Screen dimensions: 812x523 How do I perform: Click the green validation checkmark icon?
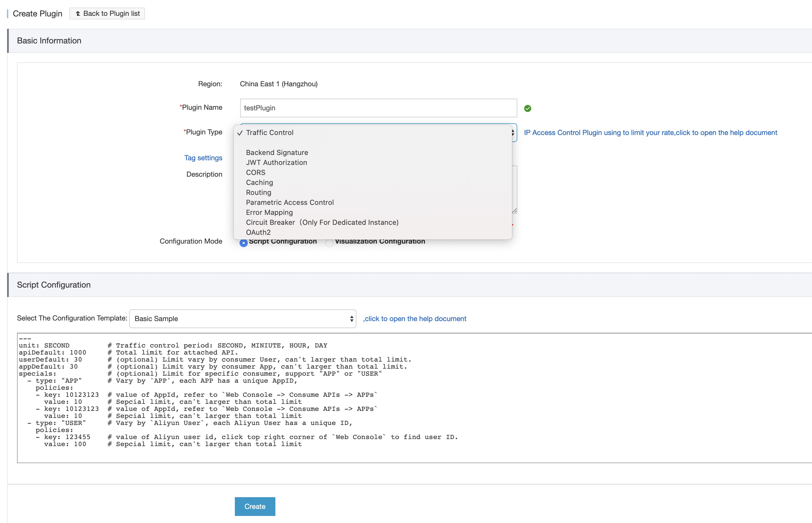pos(528,108)
